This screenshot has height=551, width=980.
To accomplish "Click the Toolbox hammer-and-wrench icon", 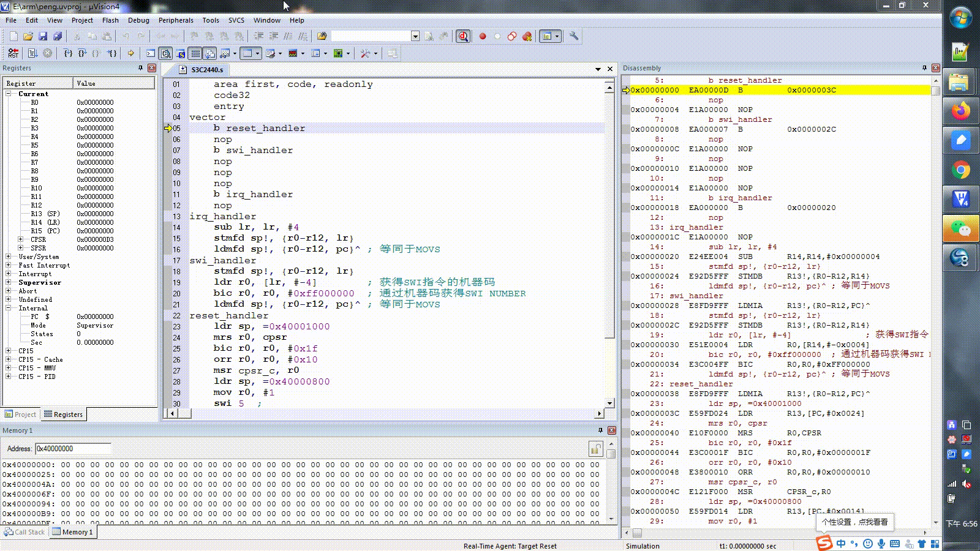I will point(365,53).
